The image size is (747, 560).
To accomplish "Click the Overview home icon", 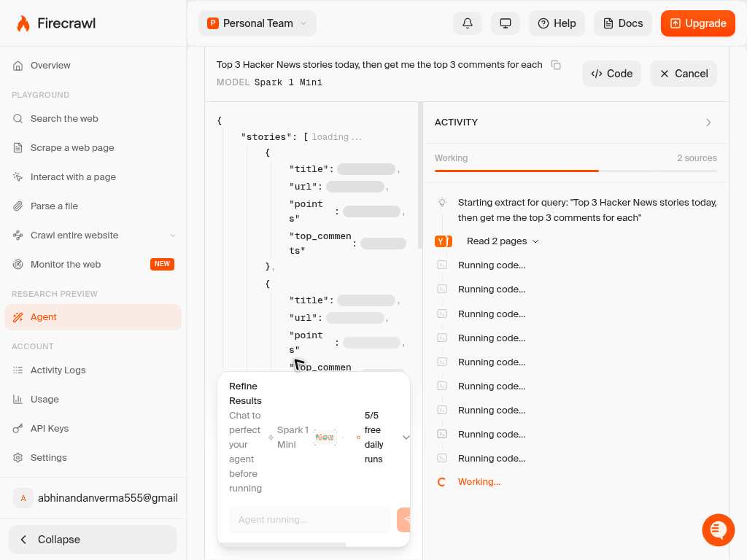I will click(18, 66).
